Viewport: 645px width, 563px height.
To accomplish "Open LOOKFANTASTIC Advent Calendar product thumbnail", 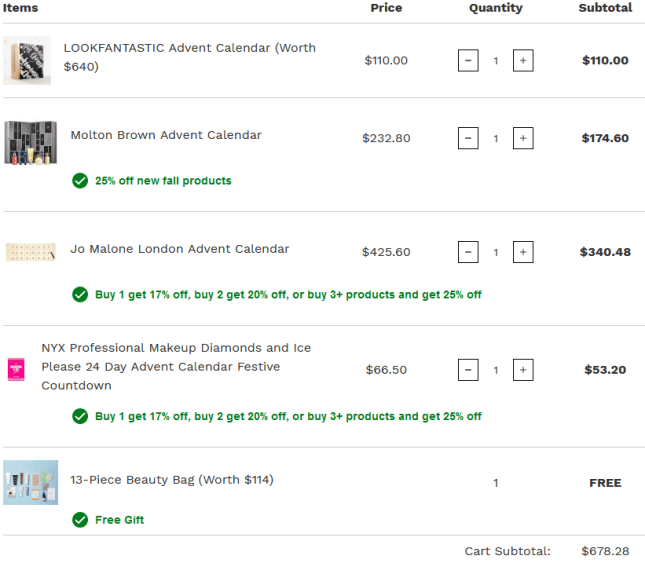I will (x=27, y=60).
